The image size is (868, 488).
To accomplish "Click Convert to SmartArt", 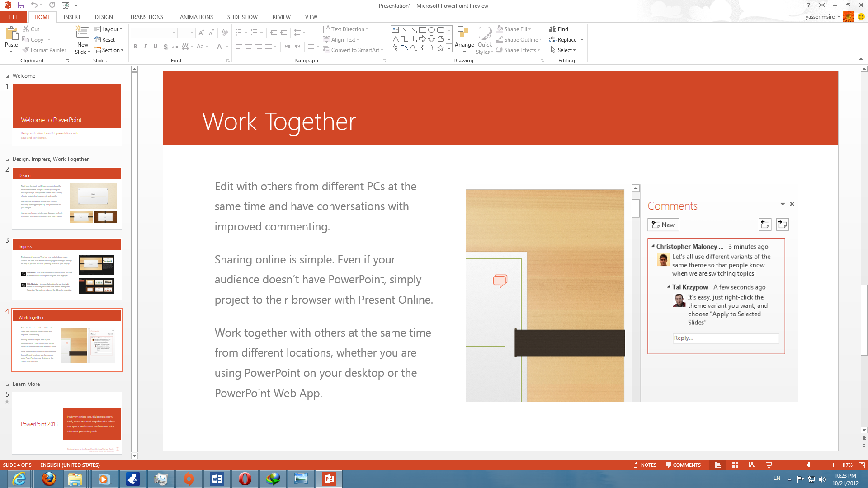I will click(x=353, y=50).
